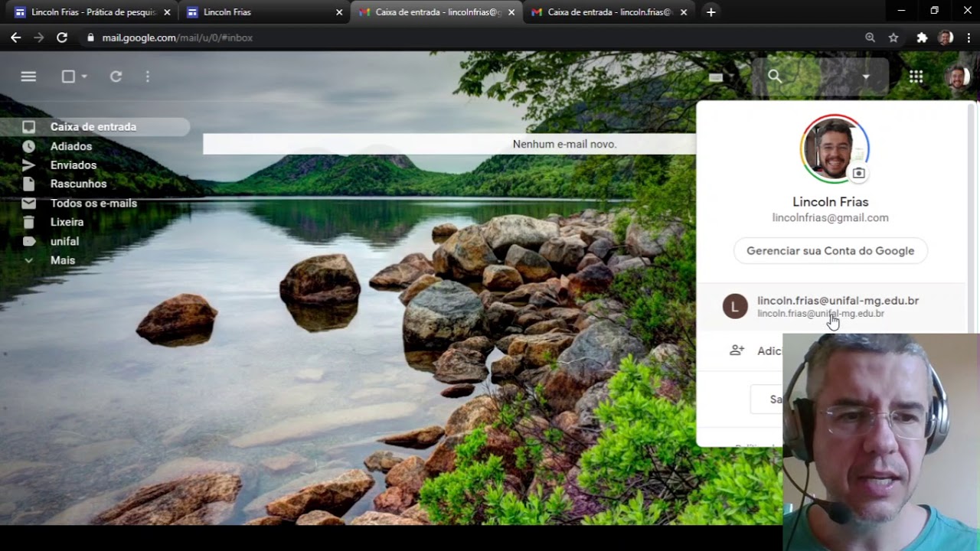Click the browser address bar URL

(178, 37)
